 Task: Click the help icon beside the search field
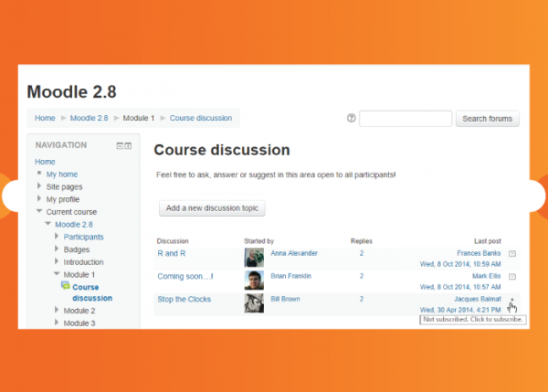click(352, 119)
